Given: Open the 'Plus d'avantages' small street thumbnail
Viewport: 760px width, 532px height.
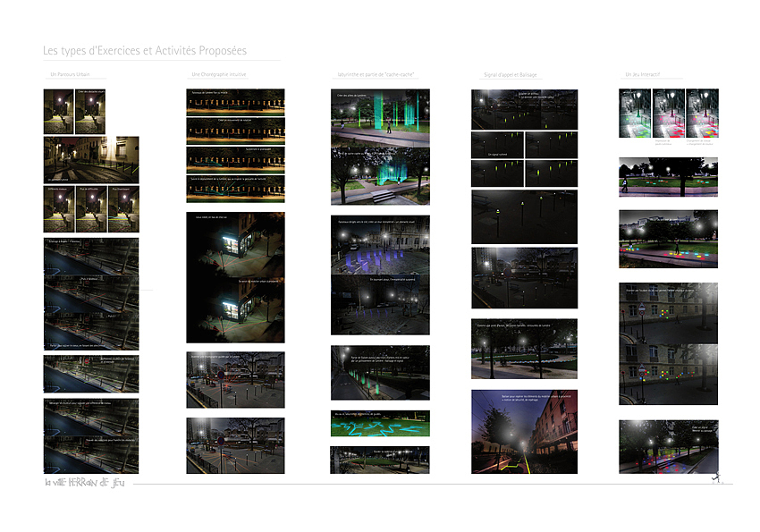Looking at the screenshot, I should (x=123, y=209).
